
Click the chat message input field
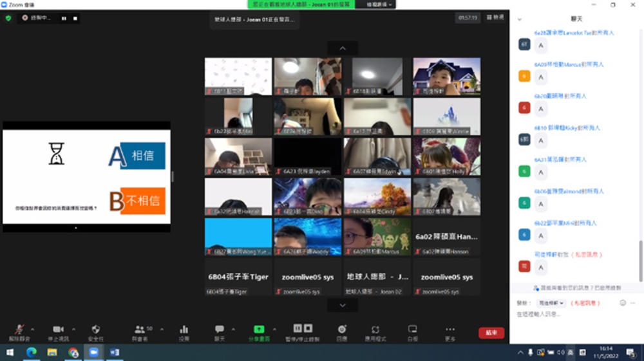(x=575, y=314)
